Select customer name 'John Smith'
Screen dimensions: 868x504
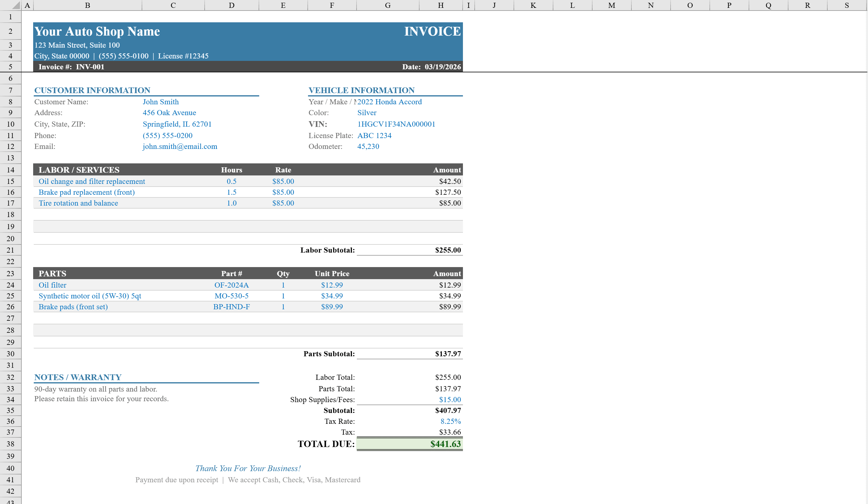coord(161,102)
